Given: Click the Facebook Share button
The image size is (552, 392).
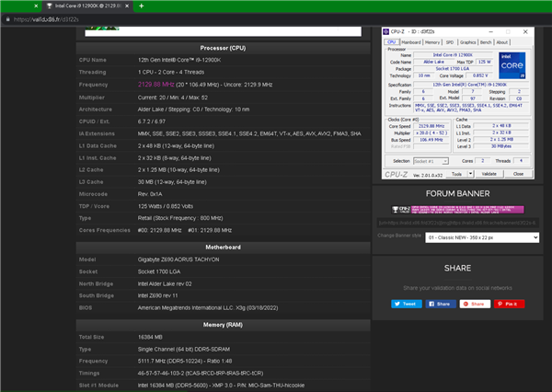Looking at the screenshot, I should [441, 304].
